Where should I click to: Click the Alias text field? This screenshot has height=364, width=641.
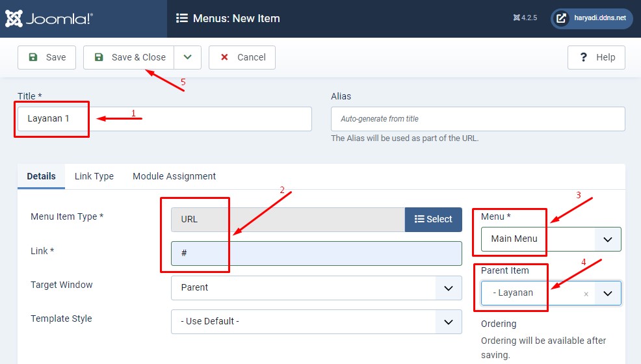tap(478, 119)
